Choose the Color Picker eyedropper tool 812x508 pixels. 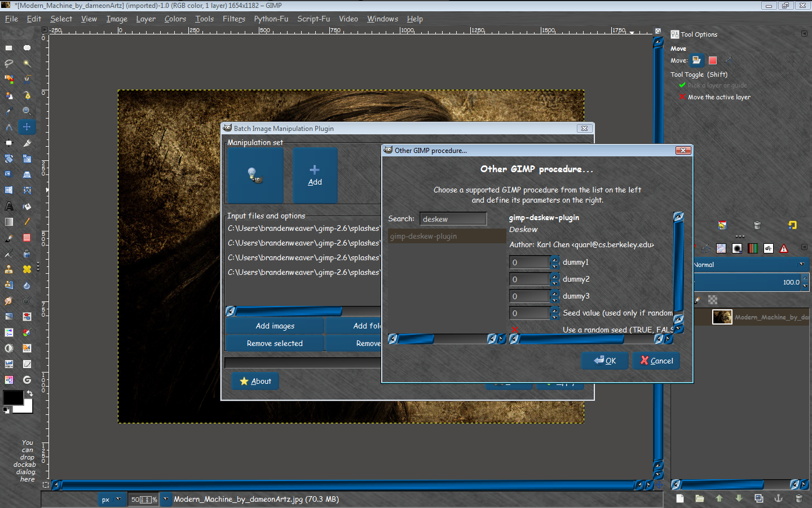[x=9, y=111]
